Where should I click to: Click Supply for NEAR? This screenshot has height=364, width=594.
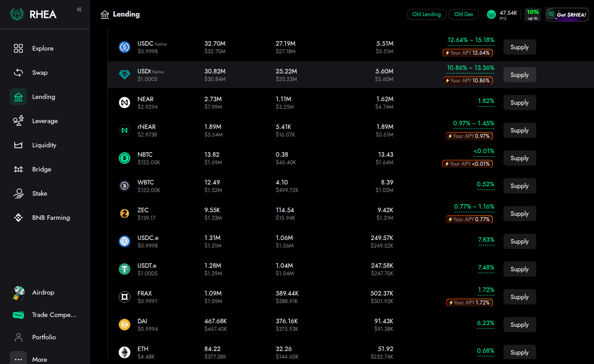point(520,103)
